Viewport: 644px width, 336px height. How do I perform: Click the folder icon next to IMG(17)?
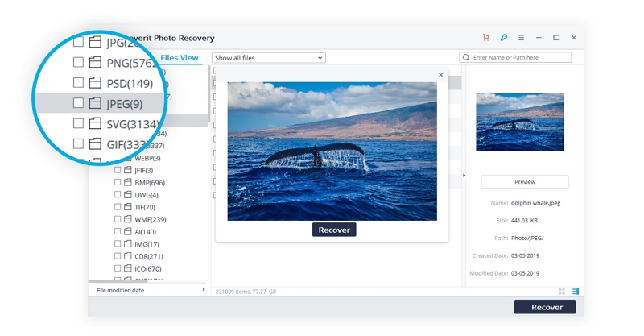click(128, 244)
